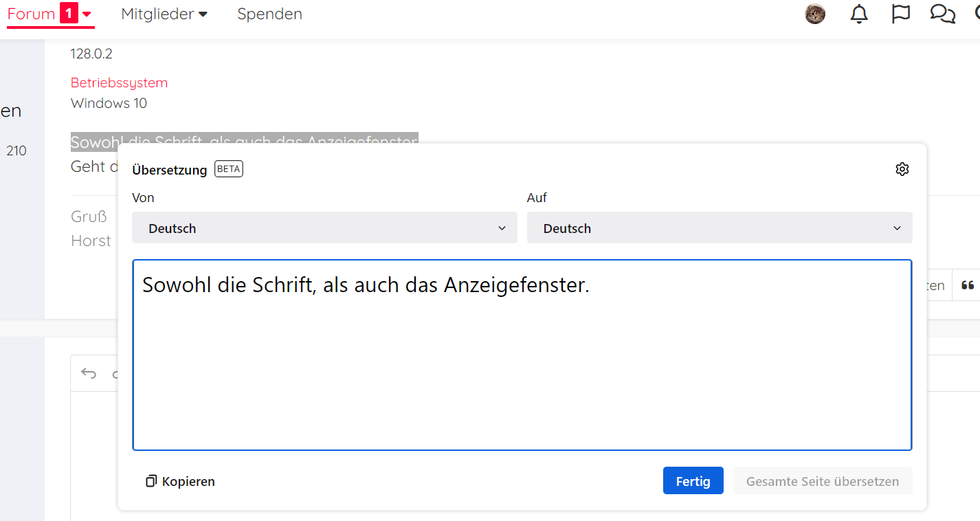
Task: Show notifications via the bell icon
Action: (859, 14)
